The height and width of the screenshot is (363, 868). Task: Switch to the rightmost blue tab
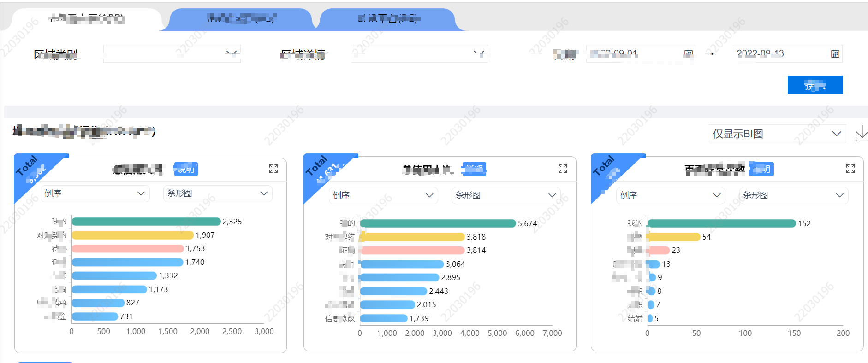click(387, 19)
